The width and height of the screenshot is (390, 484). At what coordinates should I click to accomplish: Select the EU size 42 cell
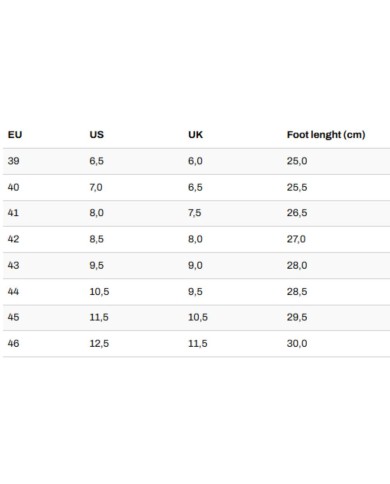coord(13,239)
